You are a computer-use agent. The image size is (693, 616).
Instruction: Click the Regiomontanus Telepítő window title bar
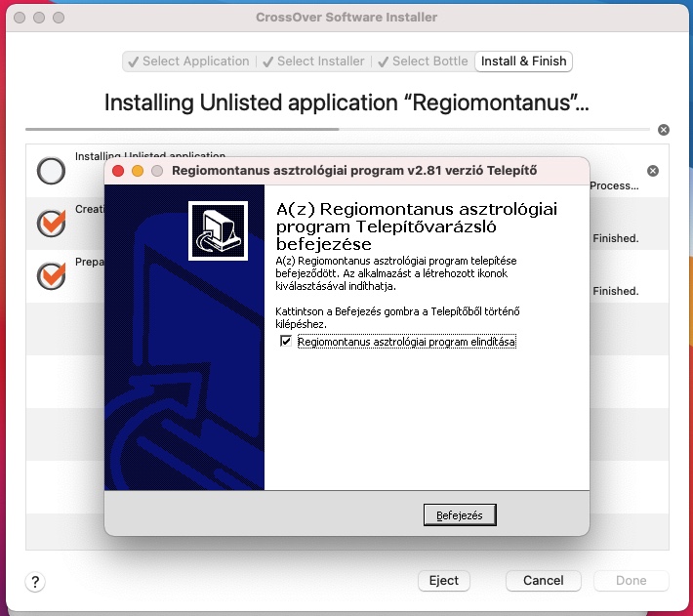point(346,171)
